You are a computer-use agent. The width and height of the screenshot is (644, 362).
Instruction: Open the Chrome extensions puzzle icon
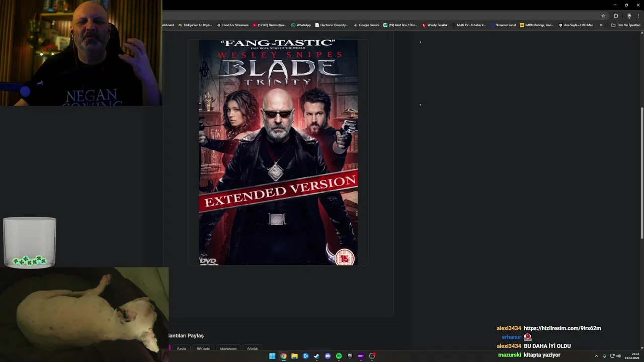[x=616, y=16]
